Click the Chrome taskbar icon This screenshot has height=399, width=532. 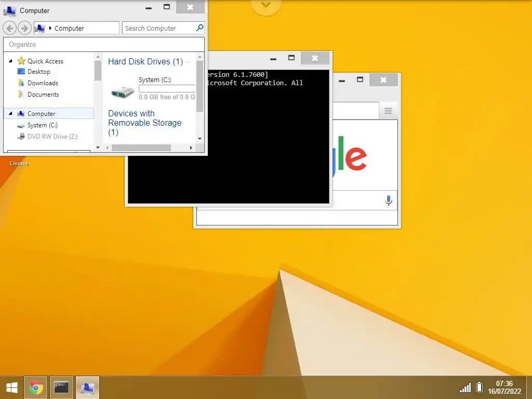(36, 388)
